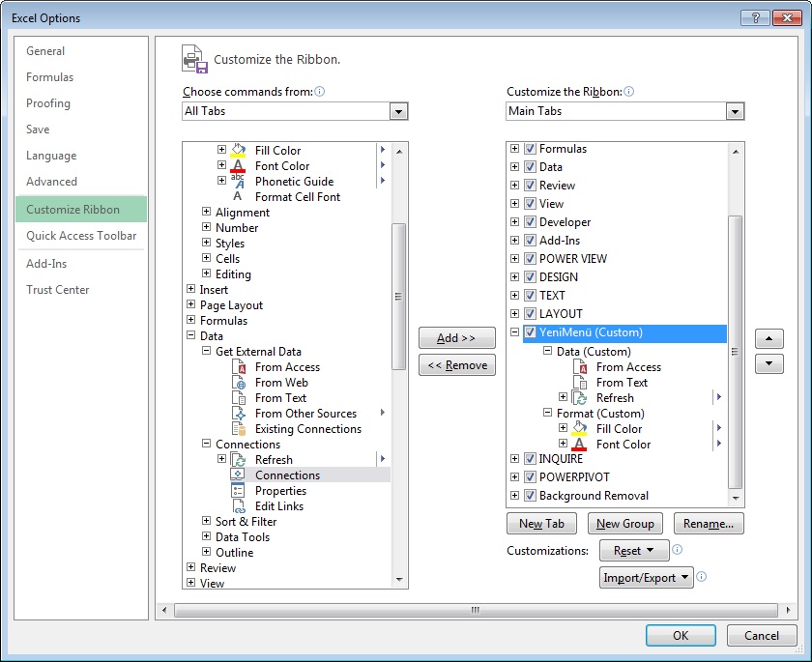Click the Format Cell Font icon
The image size is (812, 662).
click(x=238, y=197)
